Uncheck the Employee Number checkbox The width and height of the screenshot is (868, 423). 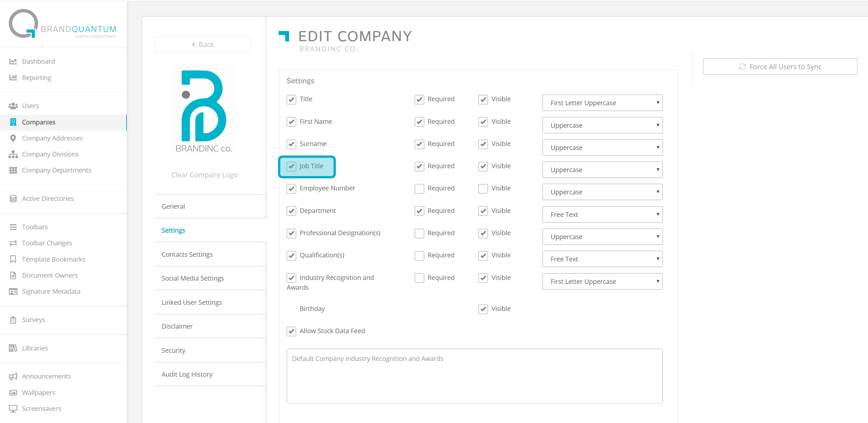(x=291, y=188)
